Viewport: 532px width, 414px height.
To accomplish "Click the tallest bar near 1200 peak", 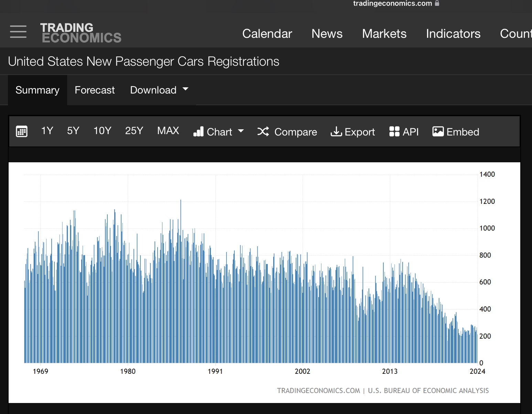I will (181, 281).
